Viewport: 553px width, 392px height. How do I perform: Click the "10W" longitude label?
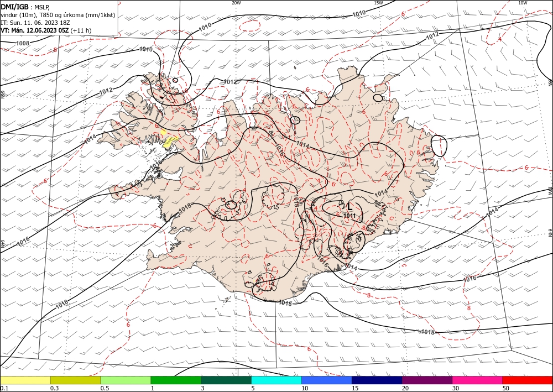tap(523, 3)
